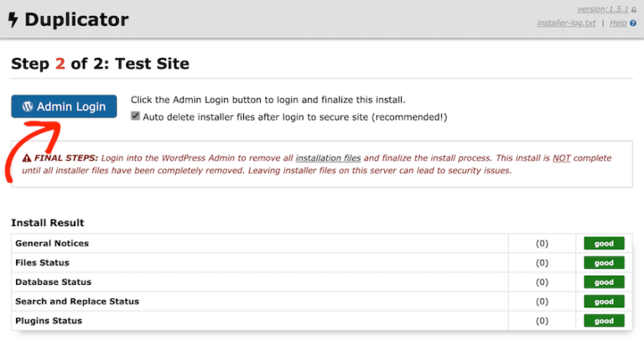The height and width of the screenshot is (351, 644).
Task: Click the (0) count for Files Status
Action: click(x=542, y=263)
